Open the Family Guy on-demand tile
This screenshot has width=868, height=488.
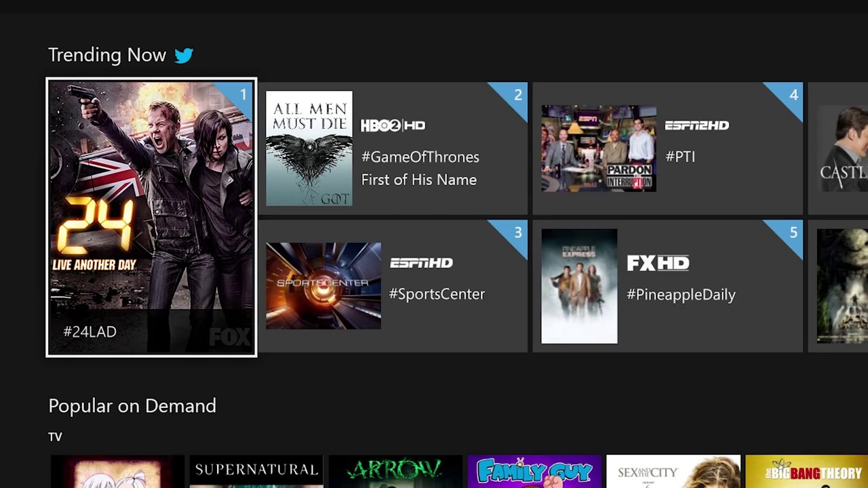[x=534, y=472]
